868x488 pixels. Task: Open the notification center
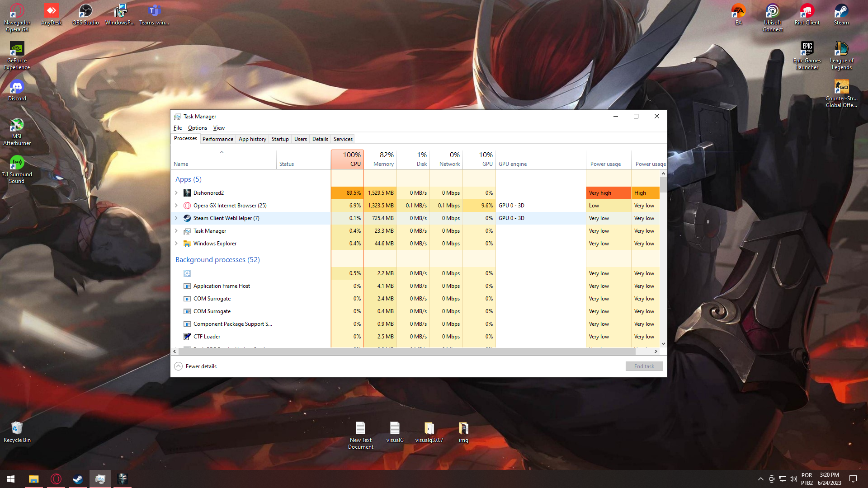click(x=853, y=479)
